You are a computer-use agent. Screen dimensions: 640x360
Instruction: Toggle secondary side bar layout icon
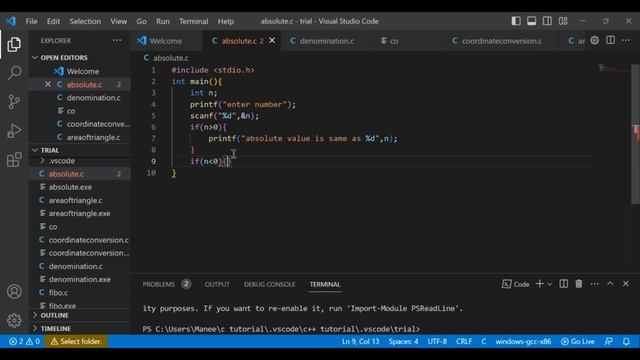[x=547, y=21]
